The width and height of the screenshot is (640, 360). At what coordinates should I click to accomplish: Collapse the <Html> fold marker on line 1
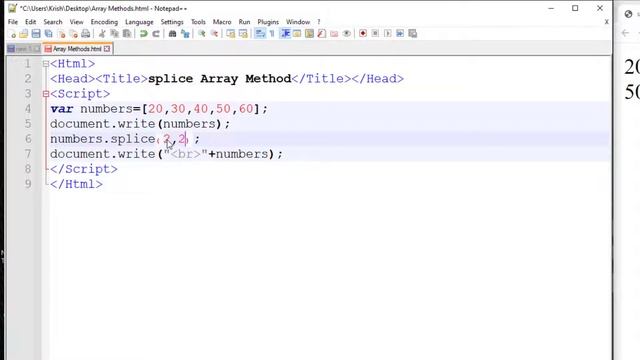click(46, 64)
